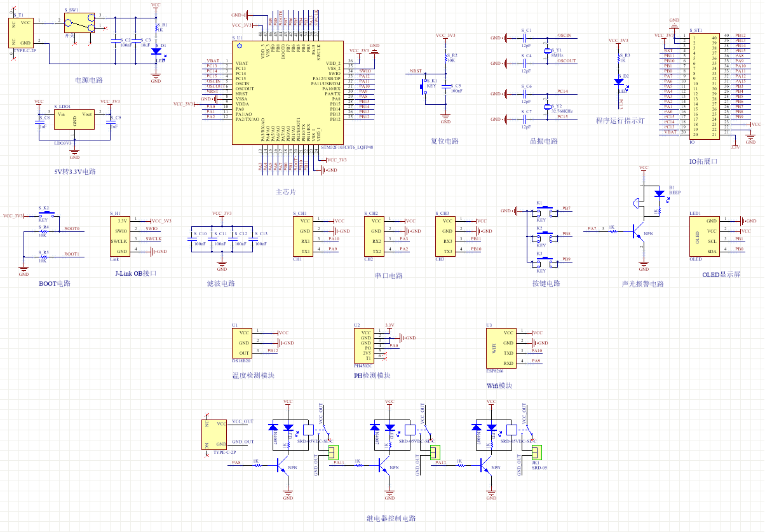Image resolution: width=765 pixels, height=532 pixels.
Task: Select the S_C9 1uF capacitor
Action: click(111, 121)
